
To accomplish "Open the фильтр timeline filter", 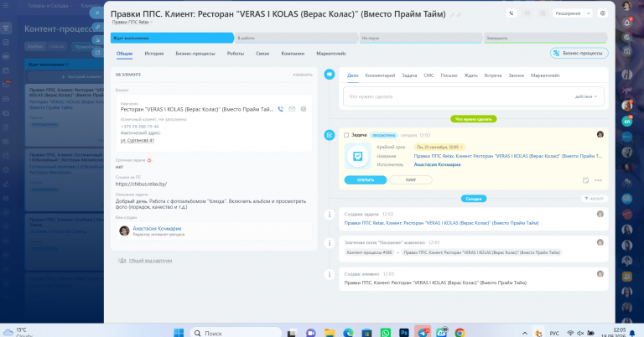I will pos(595,199).
